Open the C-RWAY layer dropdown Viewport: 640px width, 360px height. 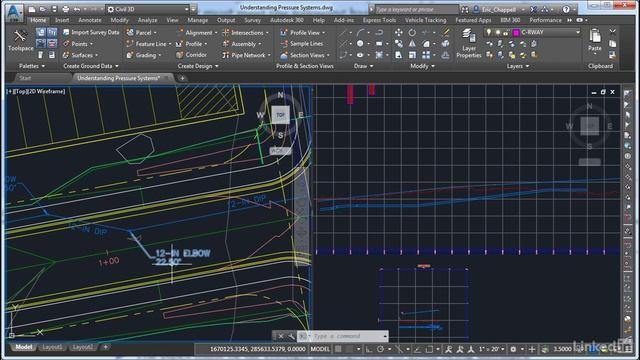tap(532, 32)
